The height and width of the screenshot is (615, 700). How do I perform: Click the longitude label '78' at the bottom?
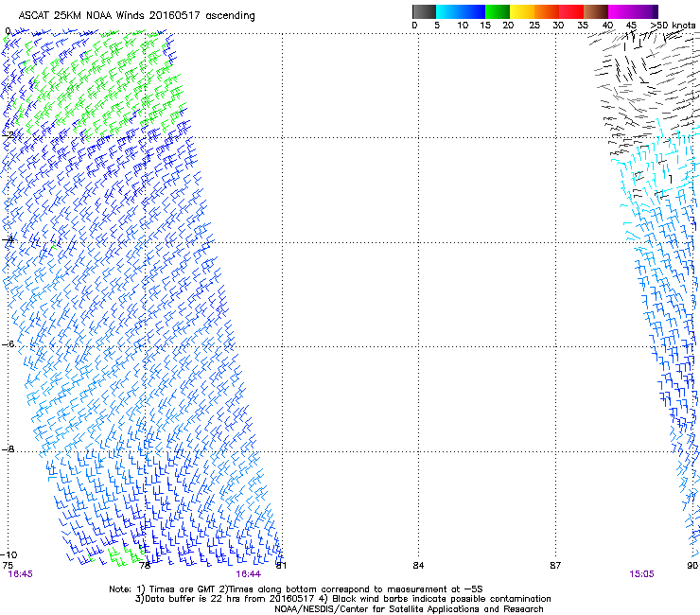pyautogui.click(x=145, y=566)
